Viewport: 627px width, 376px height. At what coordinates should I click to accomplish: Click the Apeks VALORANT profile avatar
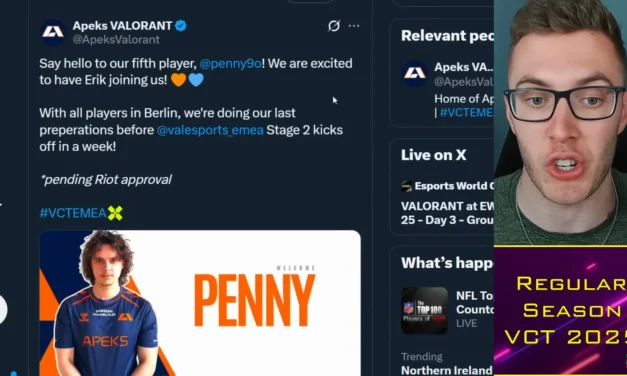(53, 32)
